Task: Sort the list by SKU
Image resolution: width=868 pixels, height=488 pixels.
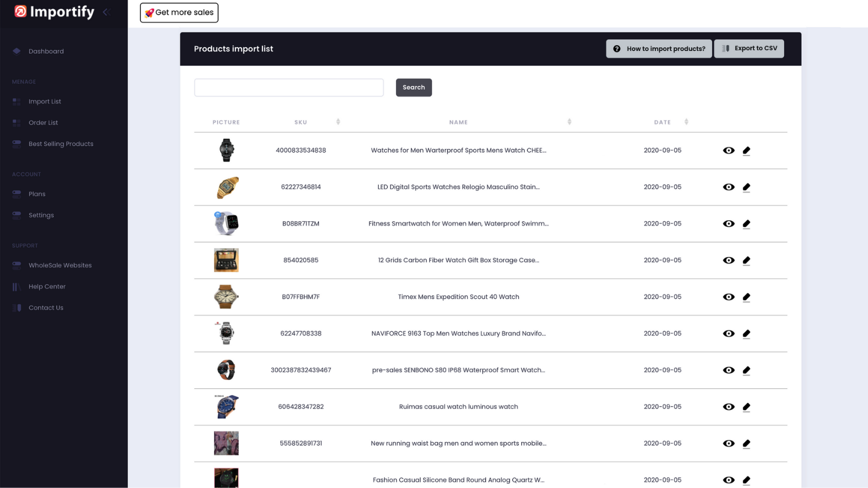Action: (338, 122)
